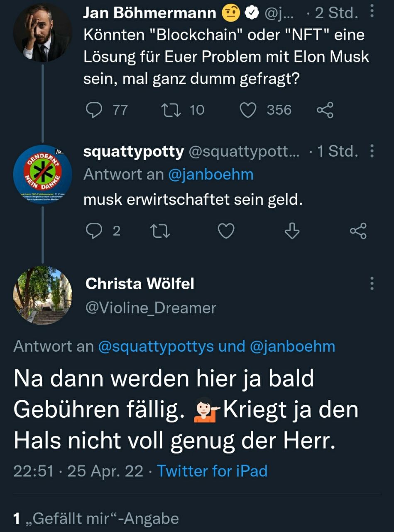The height and width of the screenshot is (532, 394).
Task: Like Jan Böhmermann's Blockchain tweet
Action: click(248, 110)
